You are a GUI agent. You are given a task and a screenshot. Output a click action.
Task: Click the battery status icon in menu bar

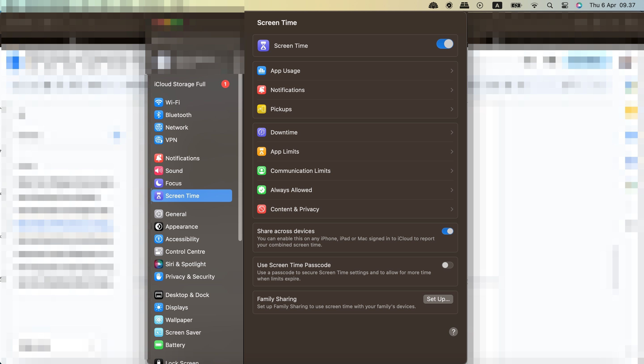(x=516, y=5)
